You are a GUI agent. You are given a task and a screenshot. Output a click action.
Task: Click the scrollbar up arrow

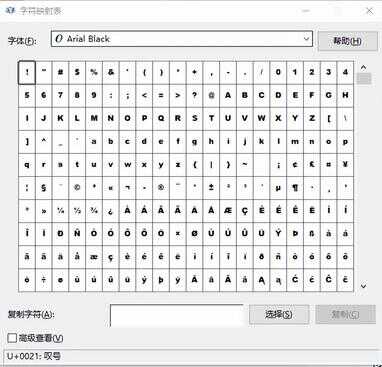[364, 67]
